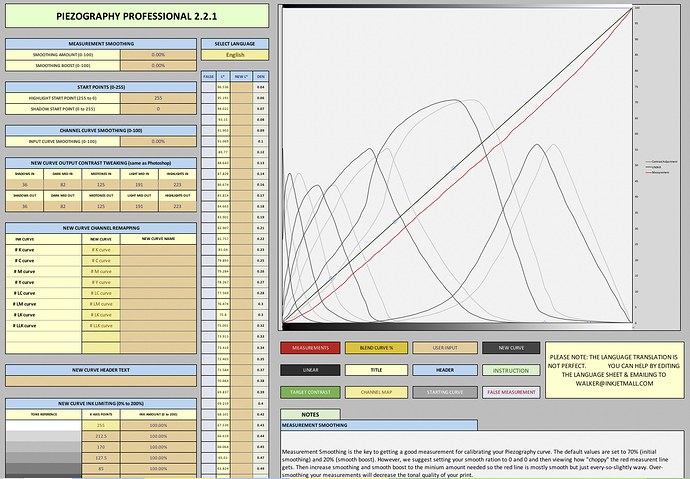Edit the Highlights In value 223
This screenshot has height=479, width=690.
click(177, 185)
